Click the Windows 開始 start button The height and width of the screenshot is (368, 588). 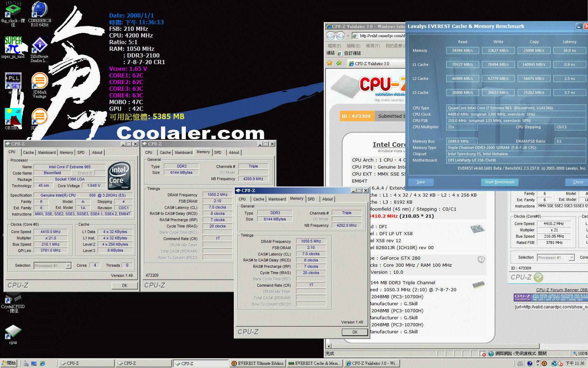tap(9, 363)
